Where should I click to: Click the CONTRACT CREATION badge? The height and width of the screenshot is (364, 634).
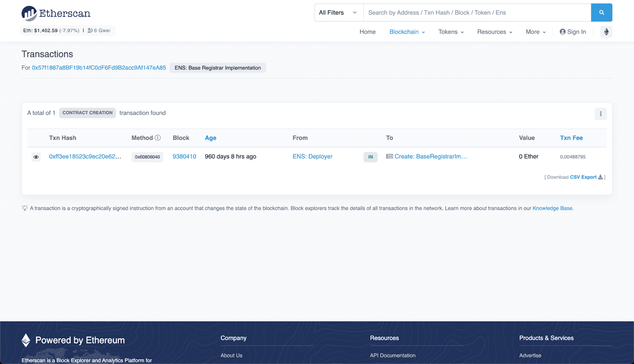pyautogui.click(x=88, y=113)
